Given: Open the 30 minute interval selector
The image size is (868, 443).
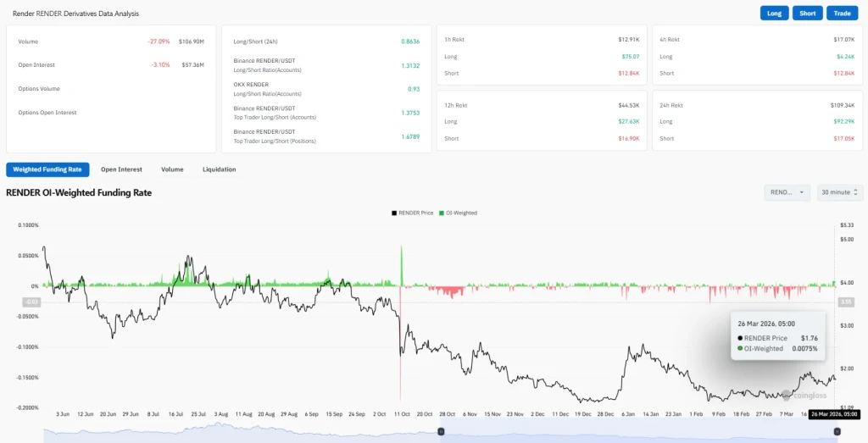Looking at the screenshot, I should click(840, 192).
